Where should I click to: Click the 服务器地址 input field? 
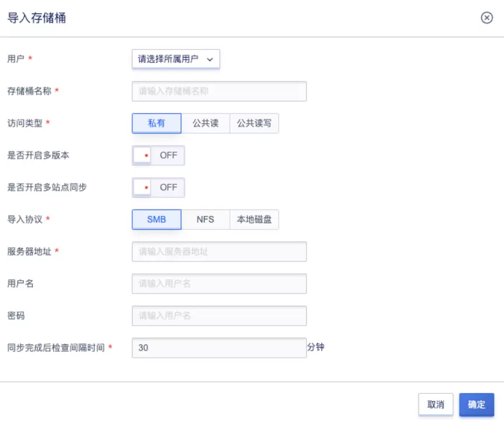click(x=219, y=251)
